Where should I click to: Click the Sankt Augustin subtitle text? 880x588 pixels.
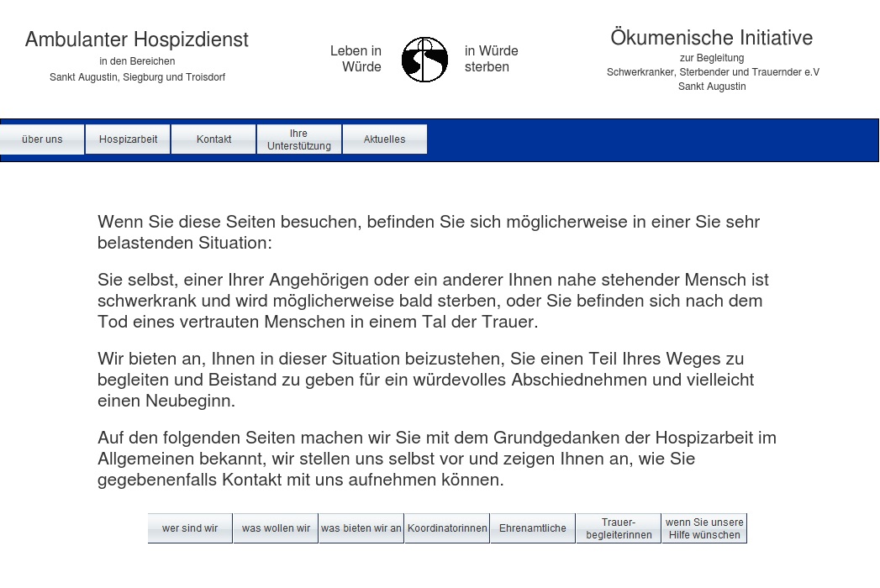711,86
